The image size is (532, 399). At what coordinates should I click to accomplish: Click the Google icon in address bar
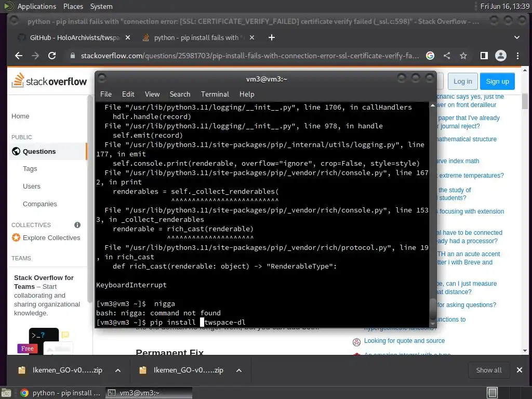pos(430,56)
